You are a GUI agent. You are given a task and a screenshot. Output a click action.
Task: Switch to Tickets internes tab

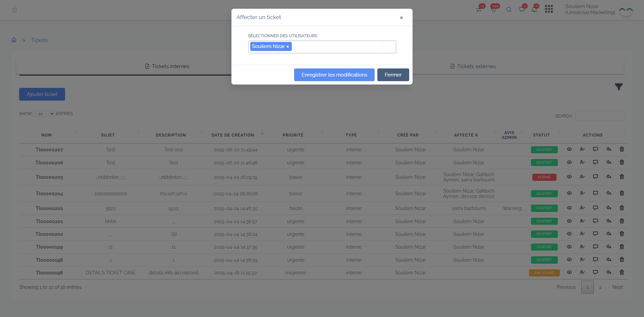click(167, 66)
